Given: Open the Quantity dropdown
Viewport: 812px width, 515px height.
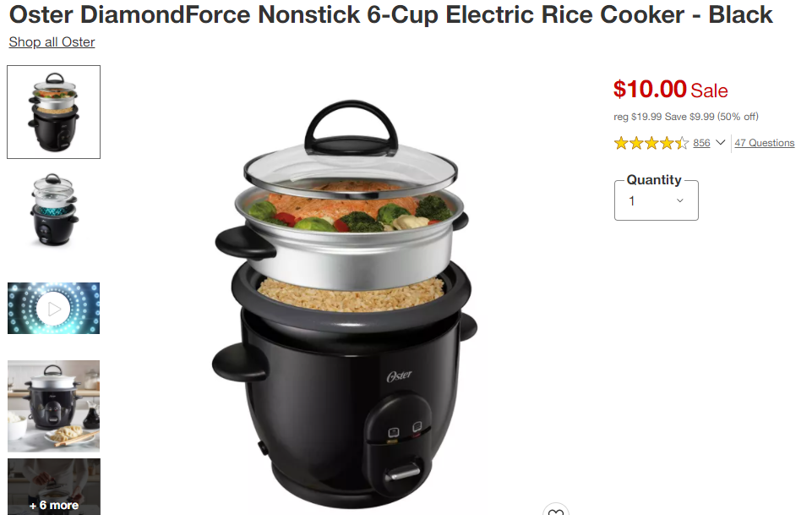Looking at the screenshot, I should [657, 200].
